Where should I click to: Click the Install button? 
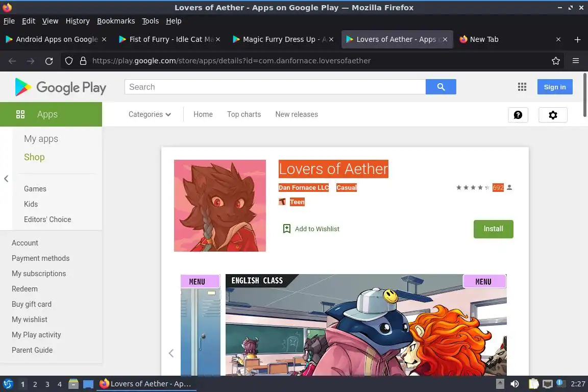(x=493, y=229)
